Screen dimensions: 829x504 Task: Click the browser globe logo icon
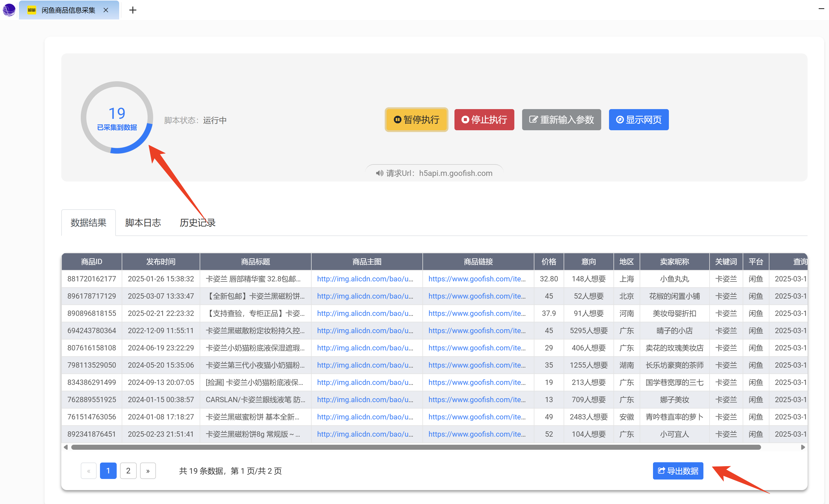[x=9, y=10]
